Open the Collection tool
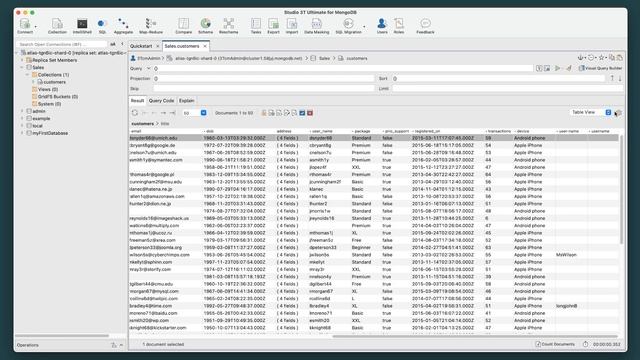 [57, 26]
